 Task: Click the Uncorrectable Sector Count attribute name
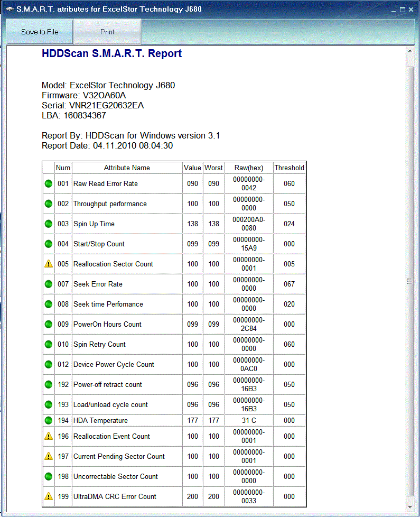coord(116,477)
